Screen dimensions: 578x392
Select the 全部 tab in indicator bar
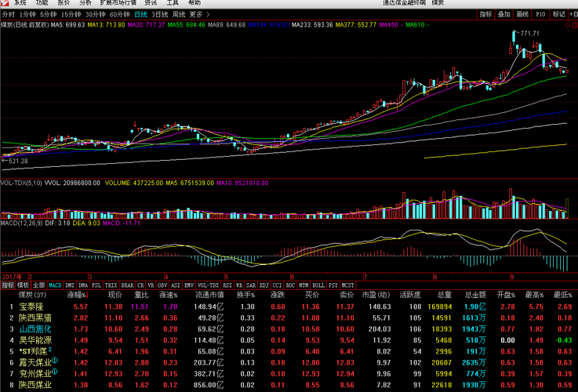pyautogui.click(x=38, y=285)
